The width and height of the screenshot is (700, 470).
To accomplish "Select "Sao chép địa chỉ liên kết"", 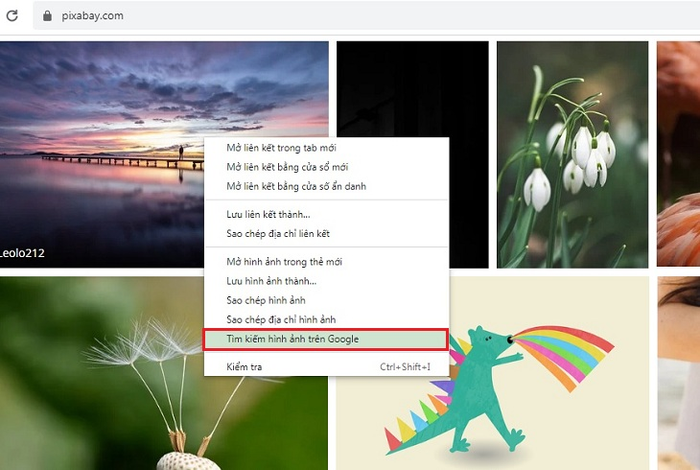I will [x=326, y=233].
